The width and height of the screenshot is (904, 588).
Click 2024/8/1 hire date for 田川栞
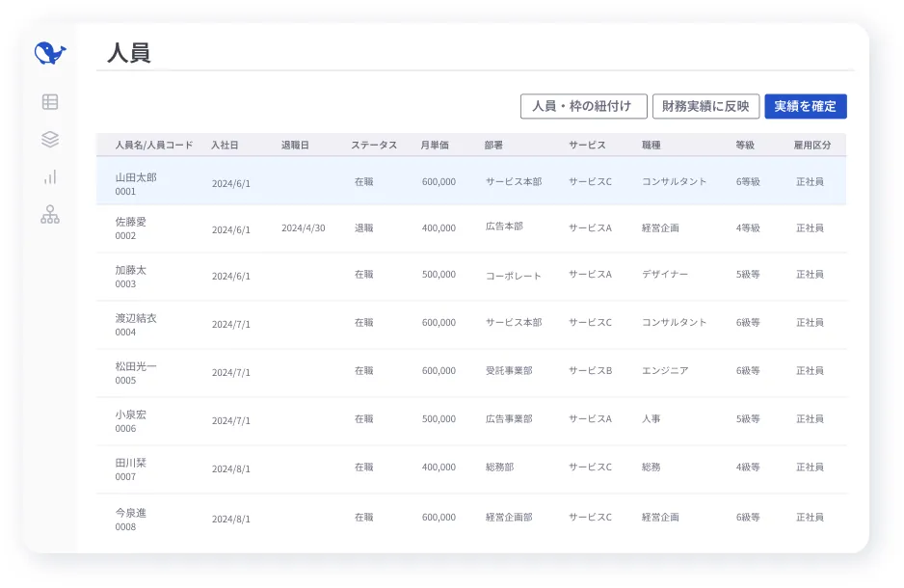[x=231, y=469]
